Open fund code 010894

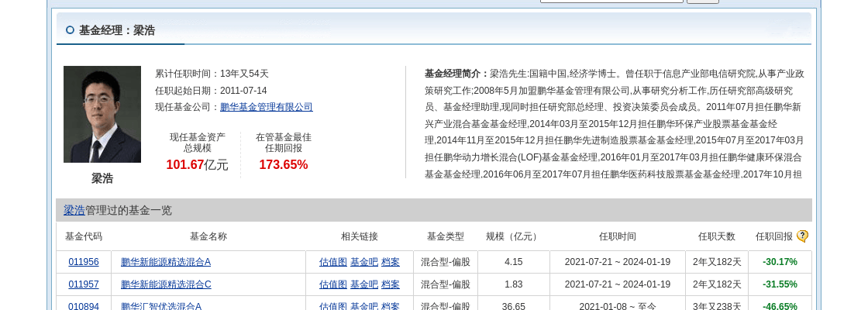coord(84,306)
